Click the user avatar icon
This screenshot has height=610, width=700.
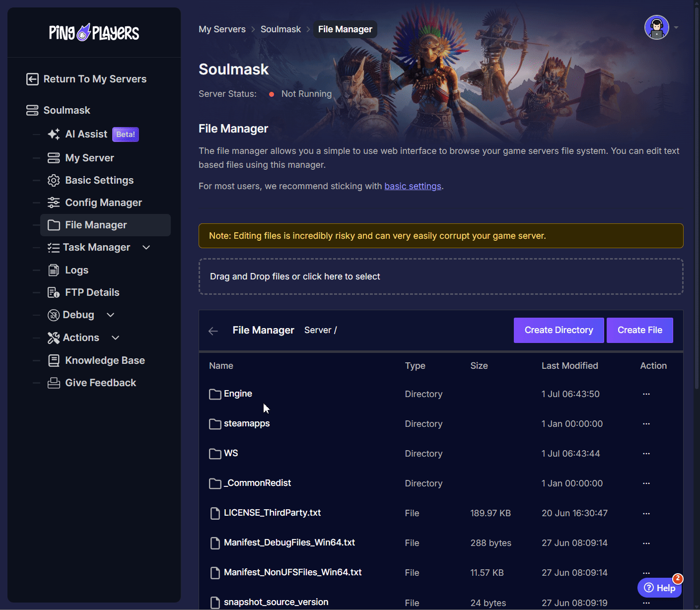pos(656,27)
